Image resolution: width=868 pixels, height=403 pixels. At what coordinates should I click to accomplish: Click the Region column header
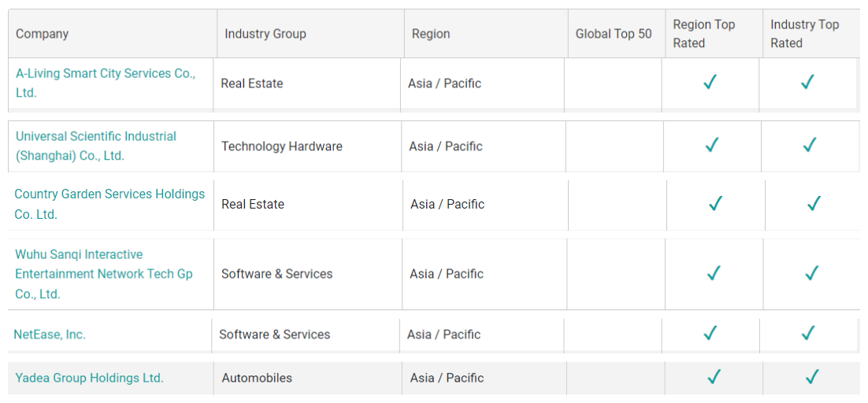click(431, 34)
